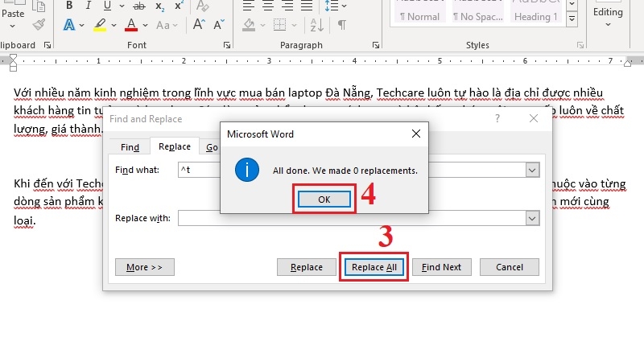The height and width of the screenshot is (362, 644).
Task: Open Clipboard pane launcher
Action: [x=47, y=45]
